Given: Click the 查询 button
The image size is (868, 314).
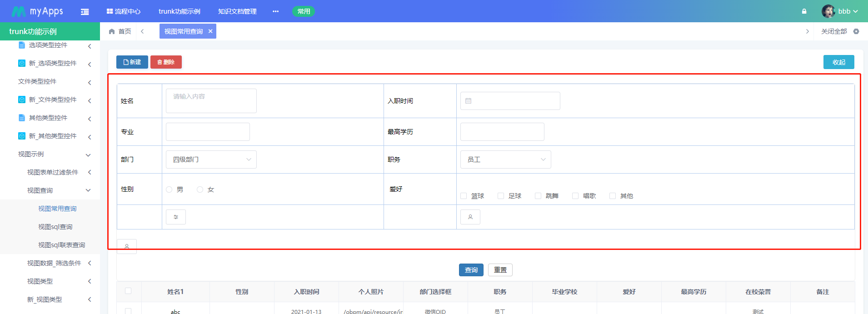Looking at the screenshot, I should [x=471, y=270].
